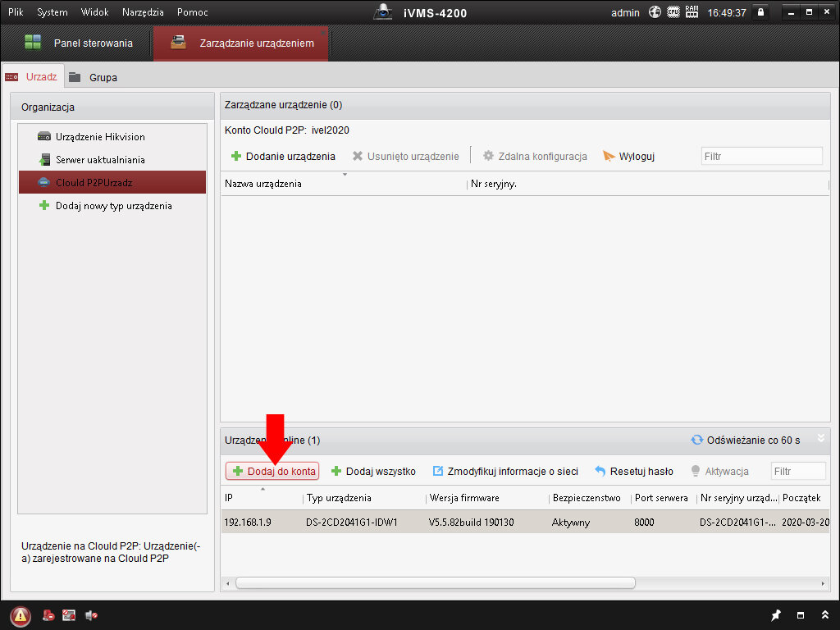Click the CPU usage icon

pos(673,12)
